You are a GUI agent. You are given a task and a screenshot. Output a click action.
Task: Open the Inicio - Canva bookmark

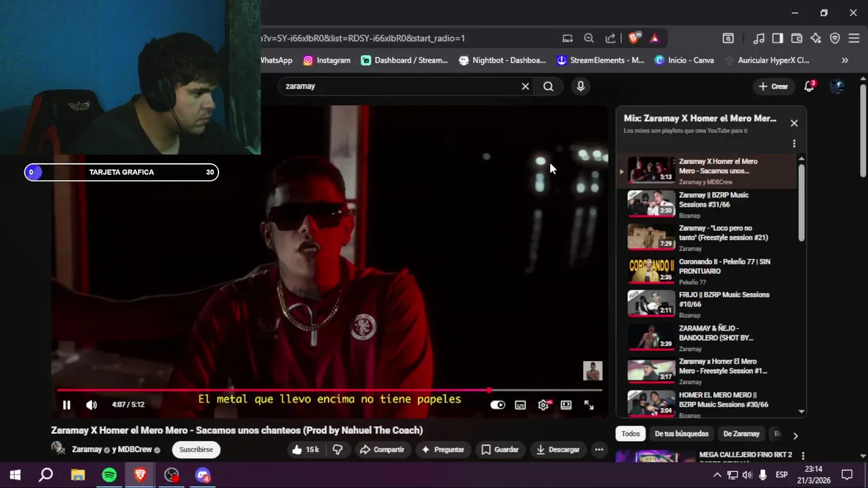[684, 60]
